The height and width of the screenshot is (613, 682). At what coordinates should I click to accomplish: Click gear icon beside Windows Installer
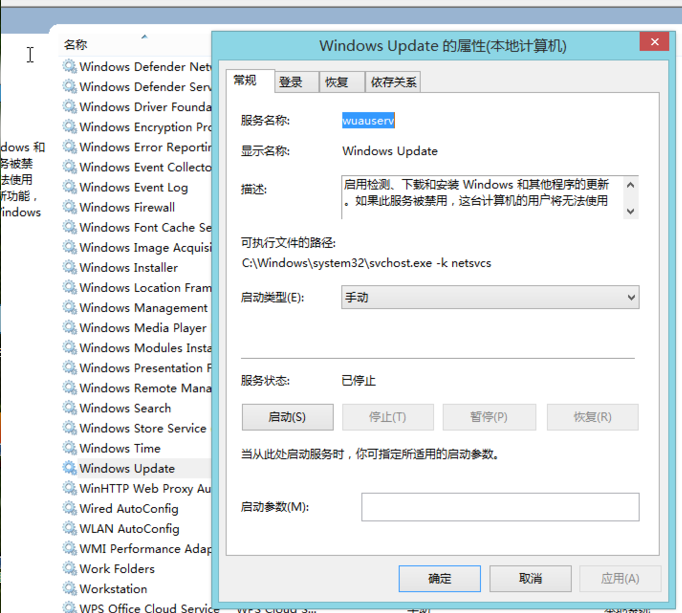(x=69, y=267)
